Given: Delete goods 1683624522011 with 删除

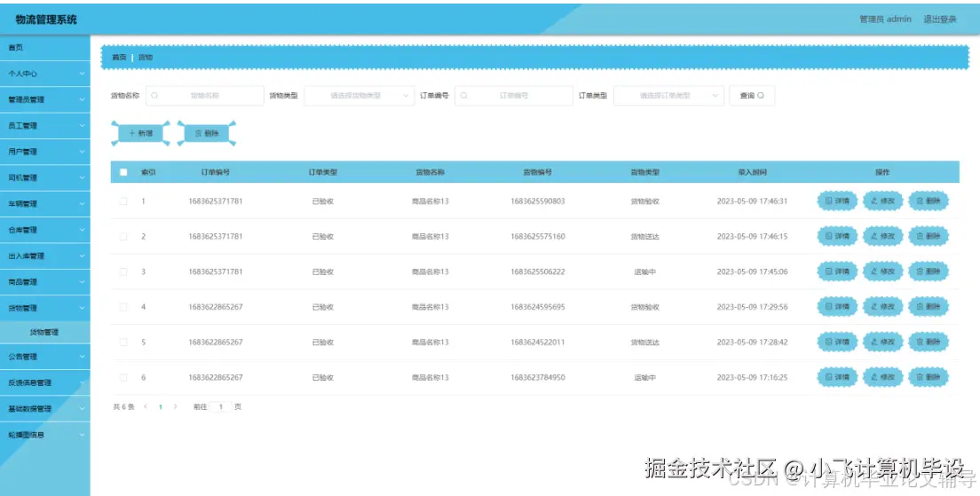Looking at the screenshot, I should 929,342.
